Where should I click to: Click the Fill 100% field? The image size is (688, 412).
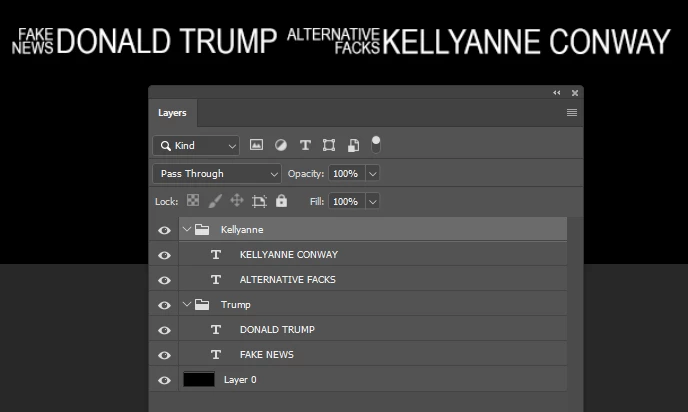pyautogui.click(x=346, y=202)
